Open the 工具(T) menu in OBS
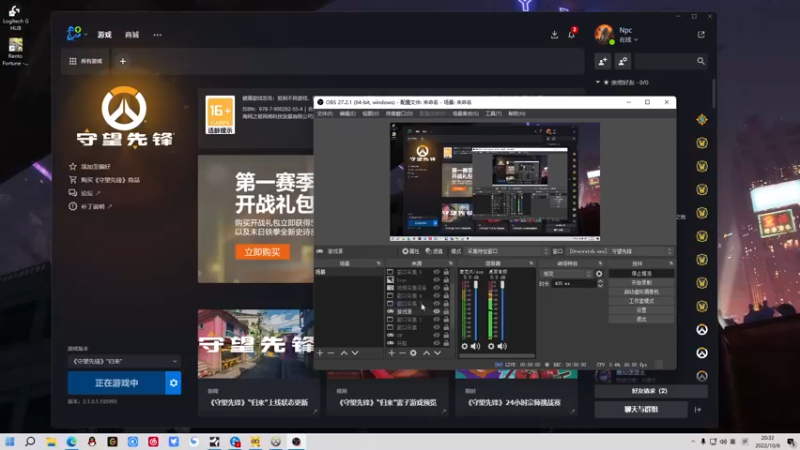The image size is (800, 450). [x=493, y=113]
